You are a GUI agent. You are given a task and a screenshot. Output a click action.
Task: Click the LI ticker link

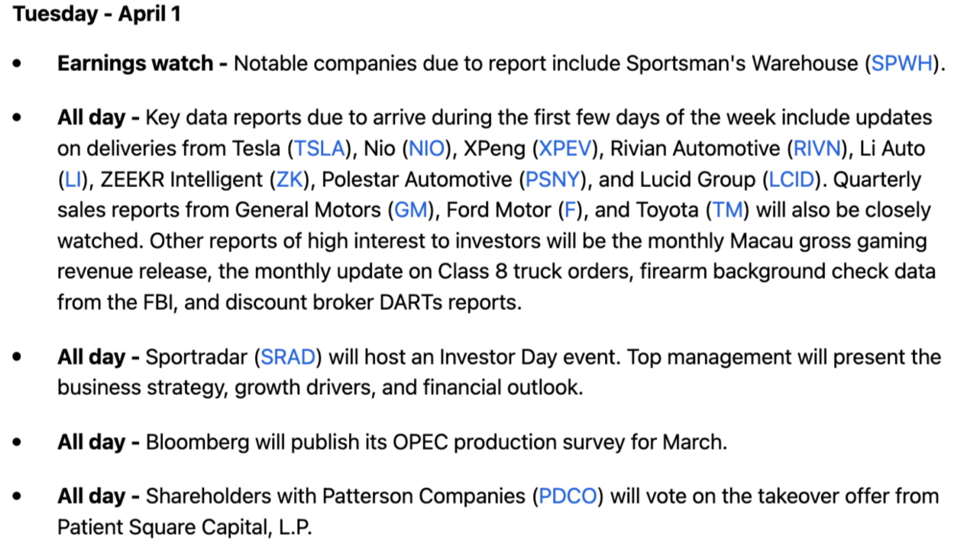click(72, 179)
